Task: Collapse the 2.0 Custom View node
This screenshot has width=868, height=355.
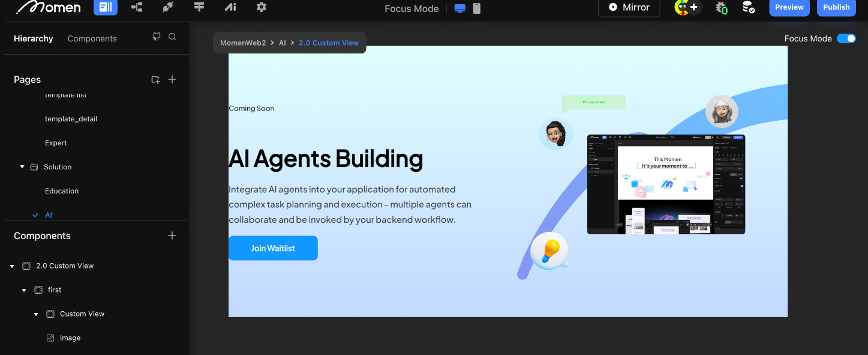Action: (x=12, y=266)
